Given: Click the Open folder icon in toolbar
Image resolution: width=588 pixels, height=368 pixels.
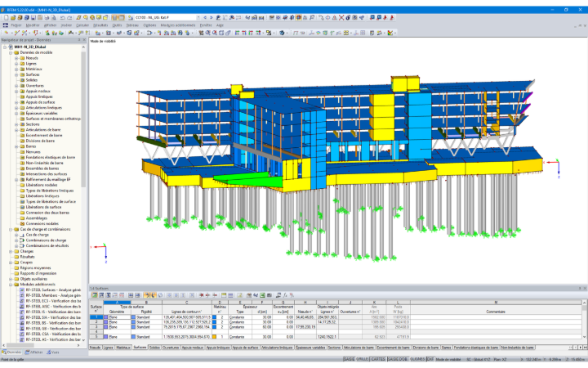Looking at the screenshot, I should click(x=14, y=18).
